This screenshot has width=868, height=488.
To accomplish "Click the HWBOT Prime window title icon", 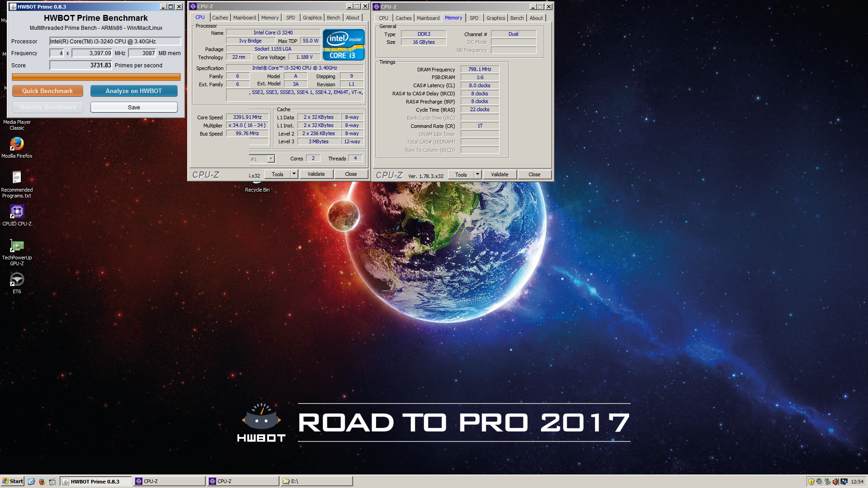I will (x=13, y=7).
